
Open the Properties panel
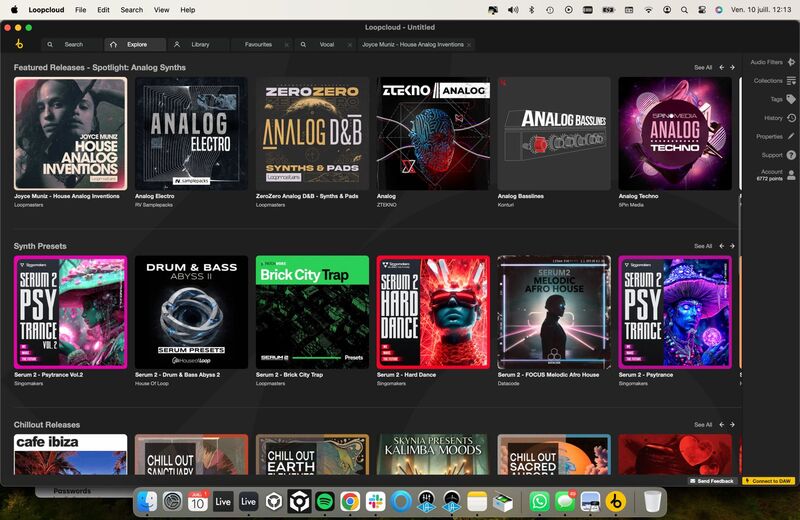[776, 136]
